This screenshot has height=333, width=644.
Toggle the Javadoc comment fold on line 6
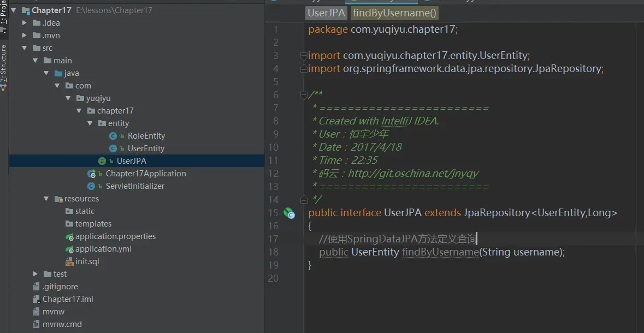click(x=304, y=95)
